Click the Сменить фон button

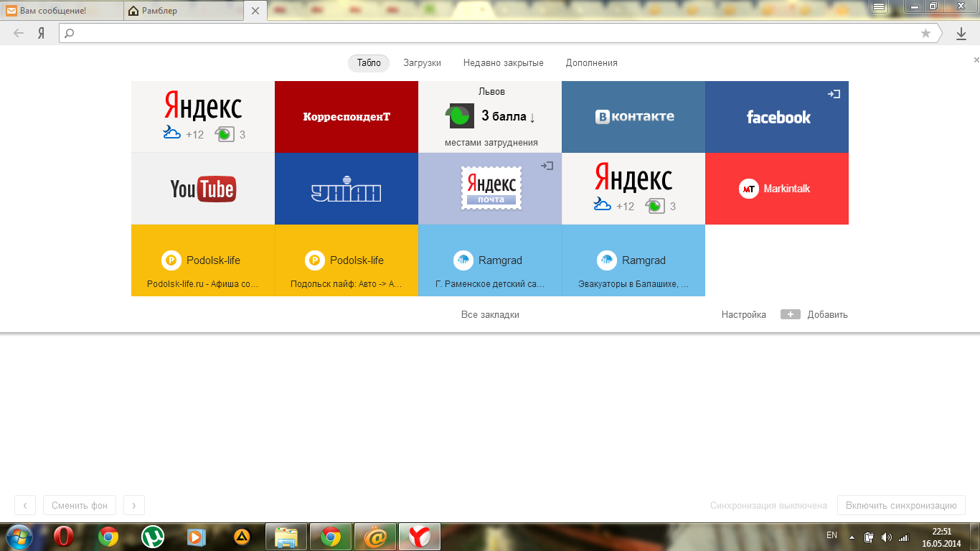(80, 505)
